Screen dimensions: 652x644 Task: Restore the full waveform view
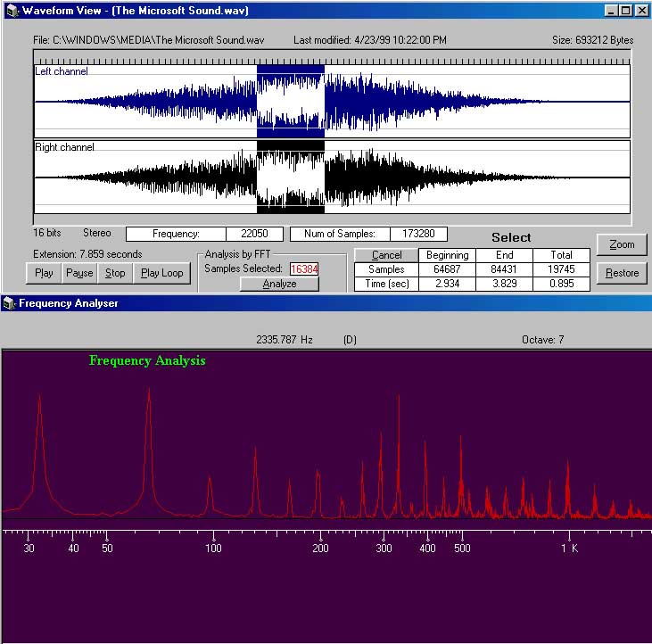click(x=622, y=273)
